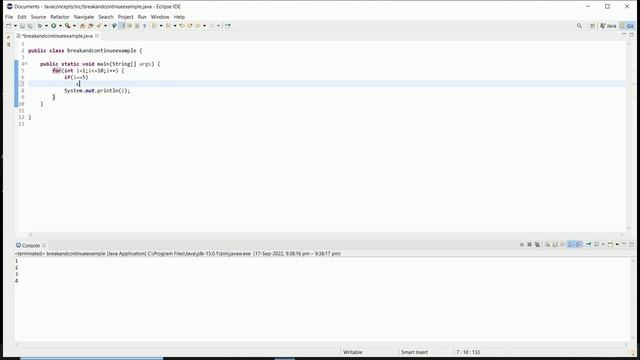
Task: Open the File menu
Action: tap(9, 17)
